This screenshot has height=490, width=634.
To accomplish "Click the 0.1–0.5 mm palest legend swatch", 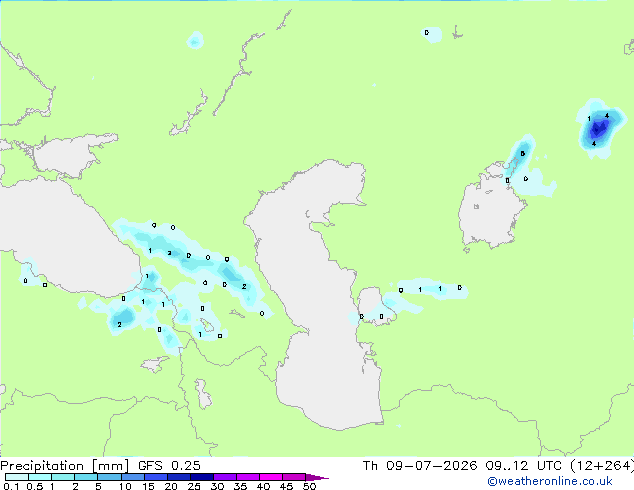I will tap(17, 477).
